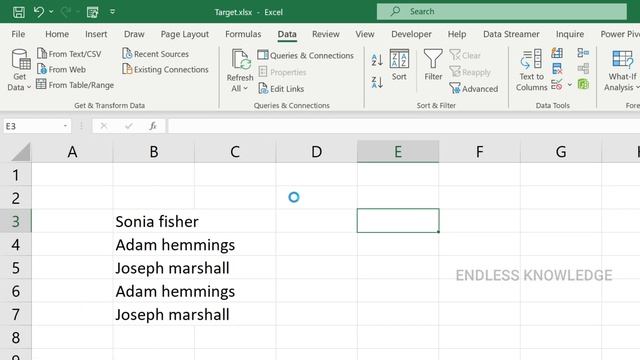Click the Data Validation icon
The height and width of the screenshot is (360, 640).
pos(557,84)
